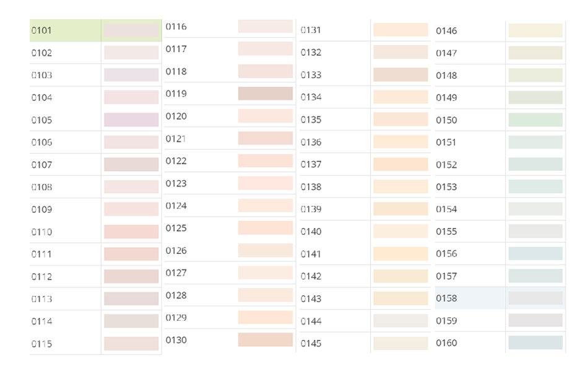Select the swatch beside 0141
588x366 pixels.
tap(400, 254)
